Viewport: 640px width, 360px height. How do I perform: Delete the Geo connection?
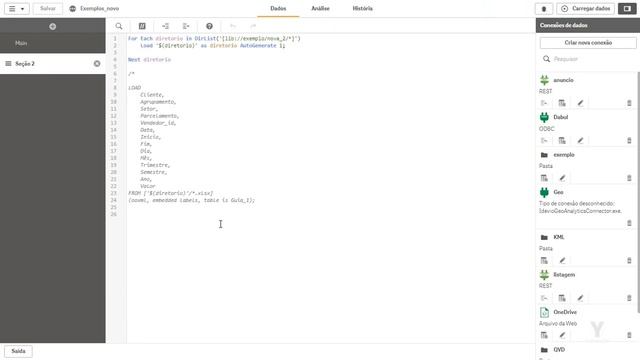click(x=629, y=223)
